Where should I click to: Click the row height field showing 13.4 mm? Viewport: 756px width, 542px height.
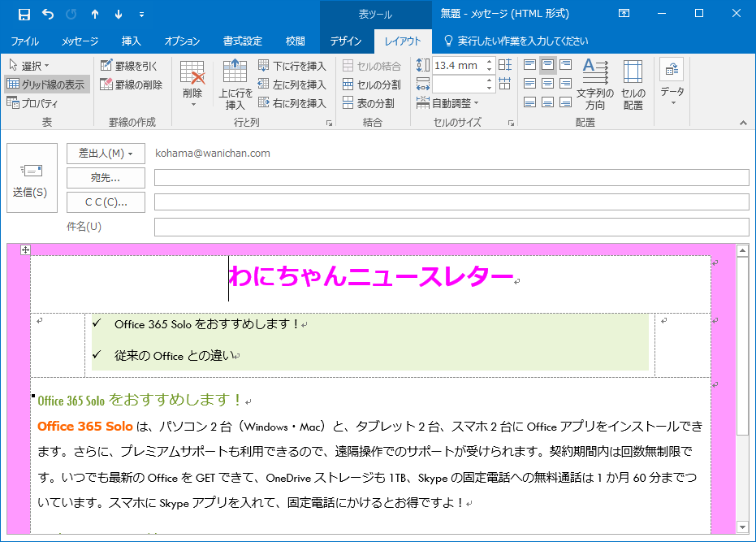458,65
